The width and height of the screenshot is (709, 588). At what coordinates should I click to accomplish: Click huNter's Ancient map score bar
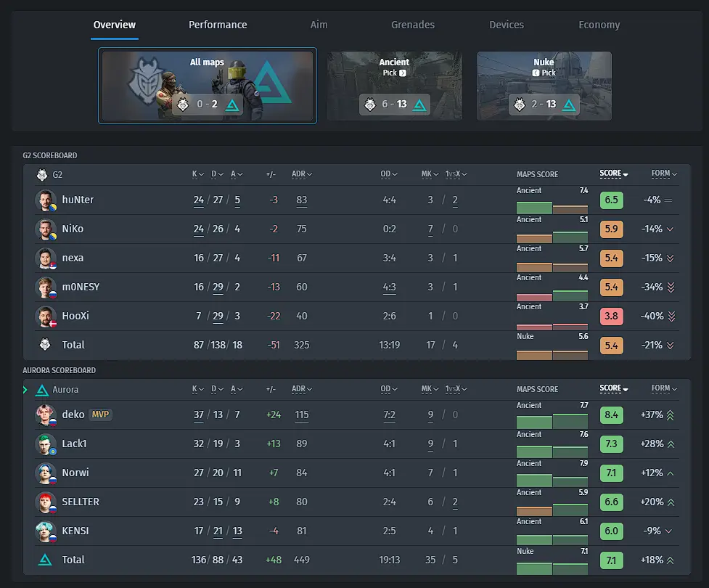click(534, 208)
